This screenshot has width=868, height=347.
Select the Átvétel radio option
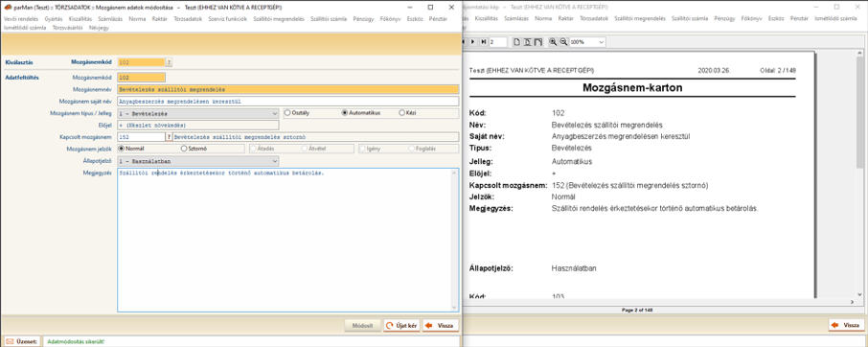click(304, 149)
